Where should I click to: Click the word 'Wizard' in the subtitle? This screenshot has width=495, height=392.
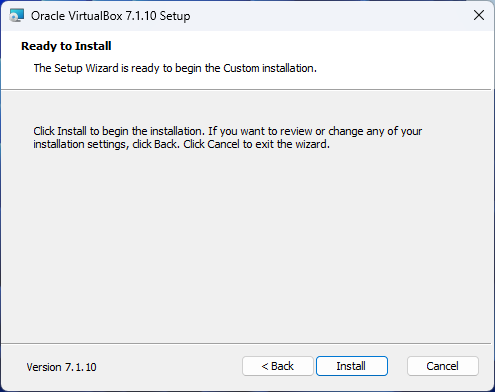102,68
